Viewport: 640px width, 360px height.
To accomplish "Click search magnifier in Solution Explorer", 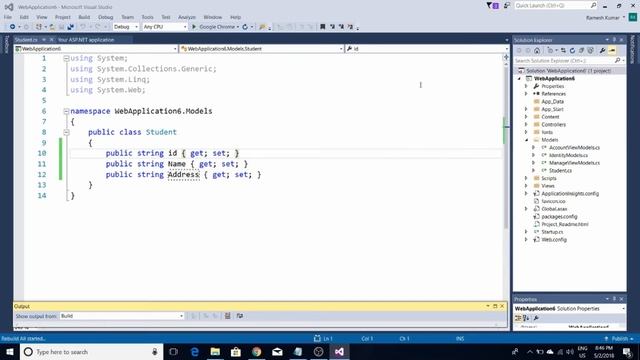I will tap(618, 60).
